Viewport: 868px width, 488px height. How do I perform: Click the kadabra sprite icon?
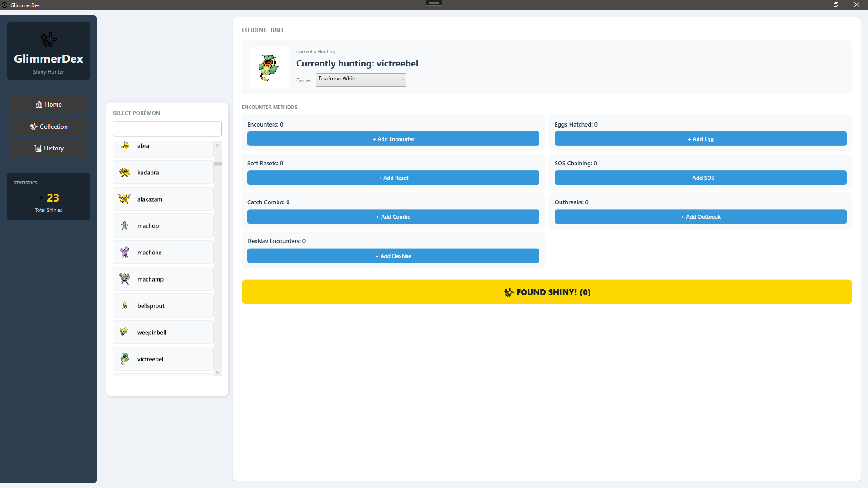click(125, 172)
